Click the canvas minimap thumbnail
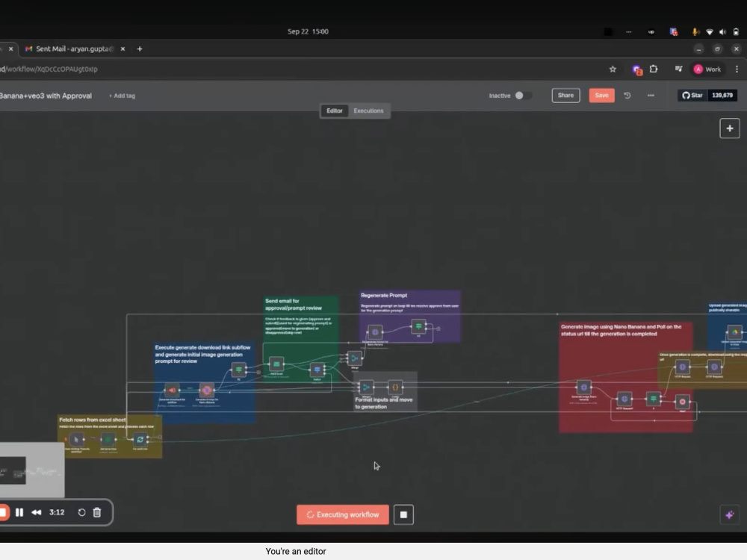The width and height of the screenshot is (747, 560). pos(32,470)
